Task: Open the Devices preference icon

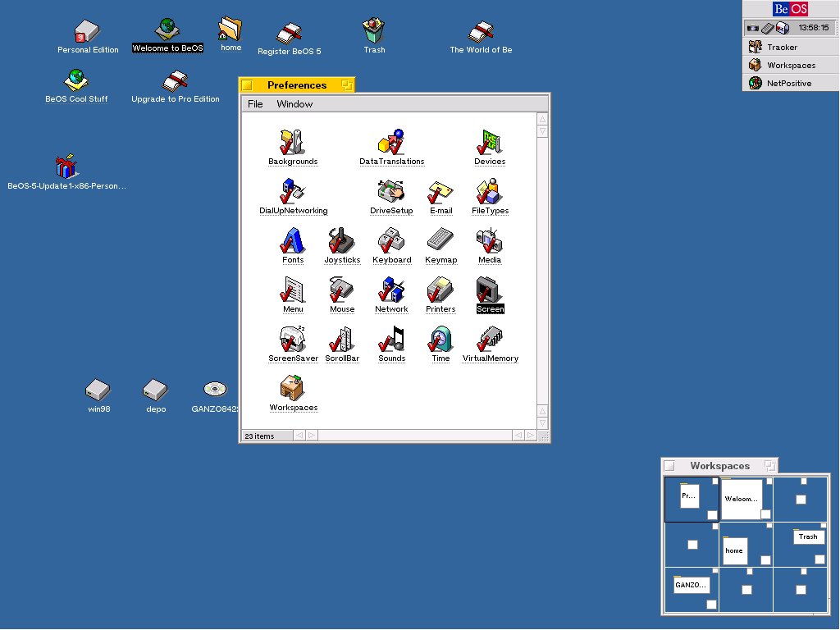Action: (x=490, y=143)
